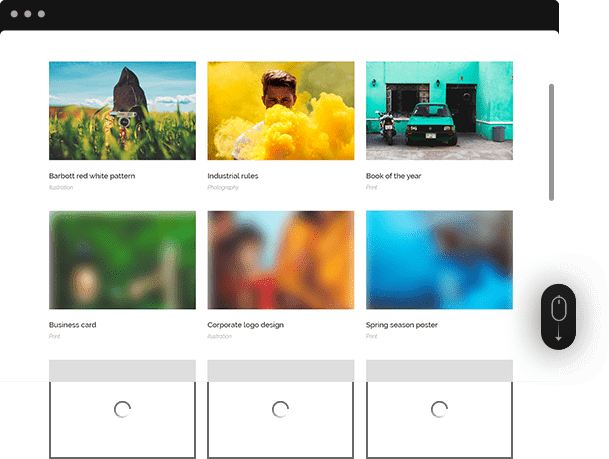
Task: Open the Industrial rules yellow smoke photo
Action: (281, 111)
